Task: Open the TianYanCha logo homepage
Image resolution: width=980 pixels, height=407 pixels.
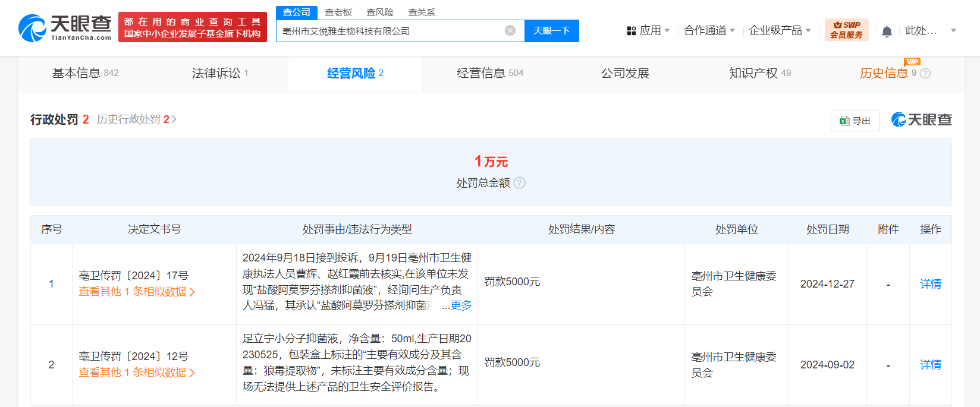Action: 65,28
